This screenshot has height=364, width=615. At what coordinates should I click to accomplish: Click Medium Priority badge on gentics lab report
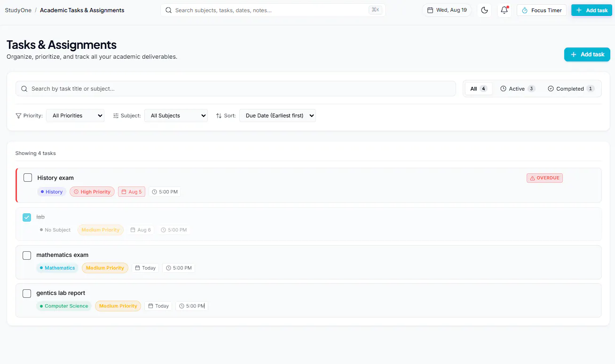(x=118, y=306)
